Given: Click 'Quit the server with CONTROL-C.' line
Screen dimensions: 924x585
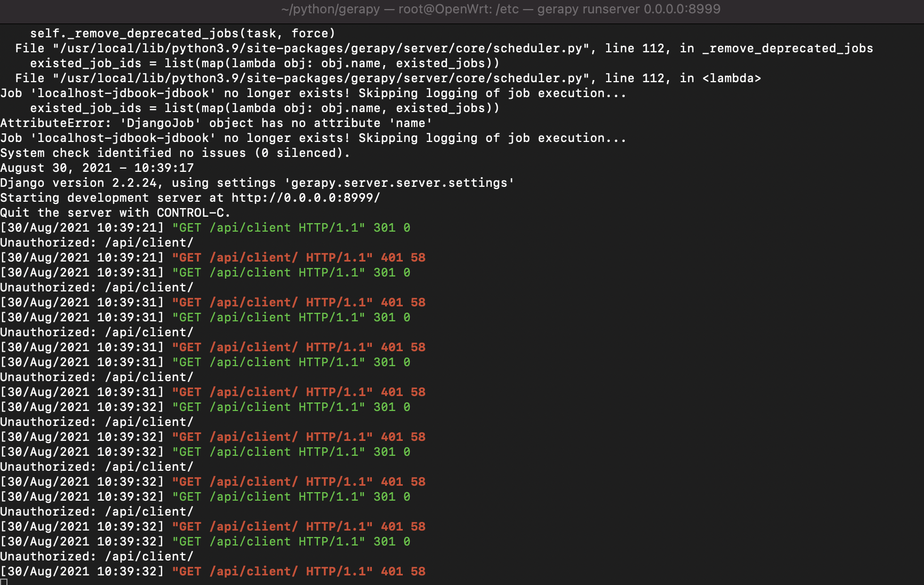Looking at the screenshot, I should coord(115,213).
